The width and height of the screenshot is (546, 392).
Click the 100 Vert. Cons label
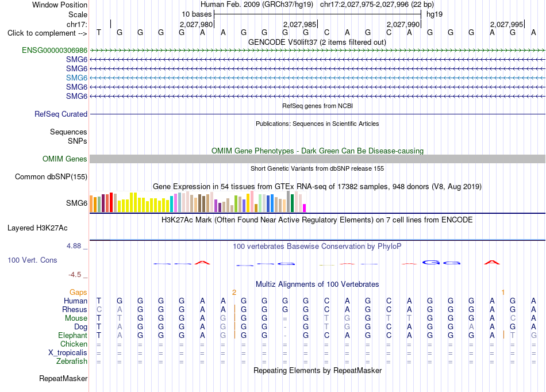click(x=32, y=260)
